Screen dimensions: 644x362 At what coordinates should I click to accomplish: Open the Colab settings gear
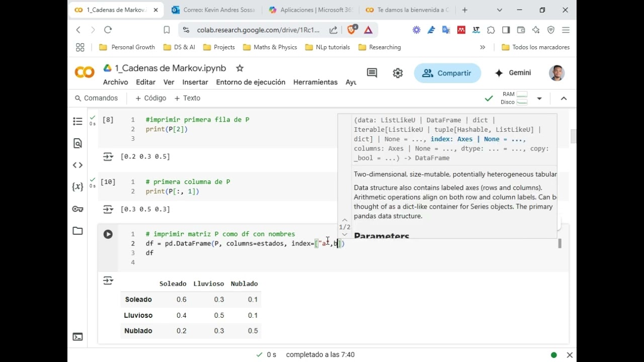point(398,73)
